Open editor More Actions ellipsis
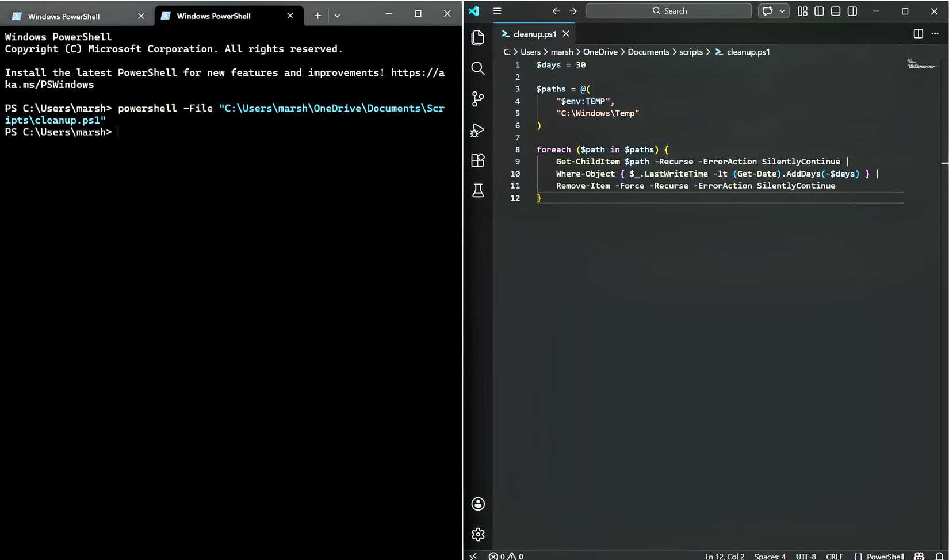 [935, 34]
